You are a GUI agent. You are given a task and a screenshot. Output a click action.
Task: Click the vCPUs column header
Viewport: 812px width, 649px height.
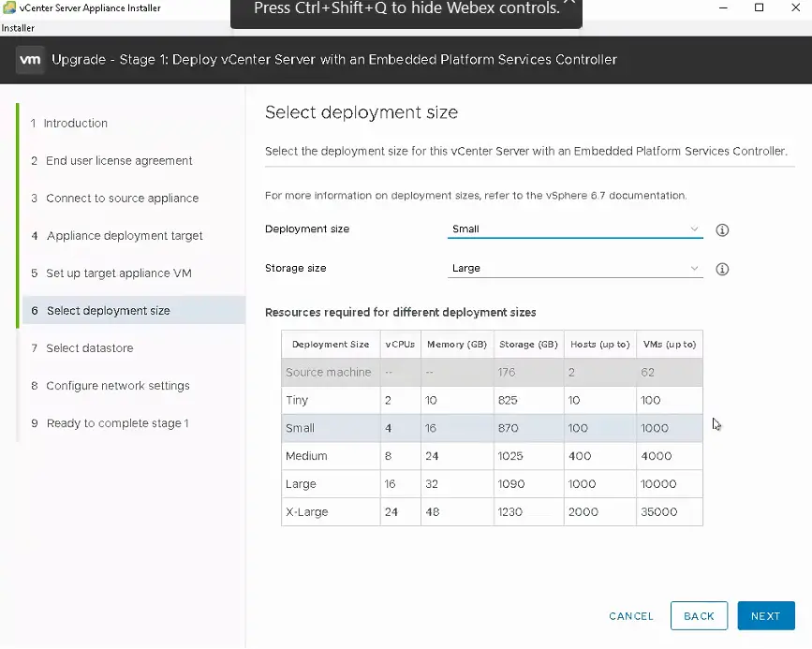point(400,345)
